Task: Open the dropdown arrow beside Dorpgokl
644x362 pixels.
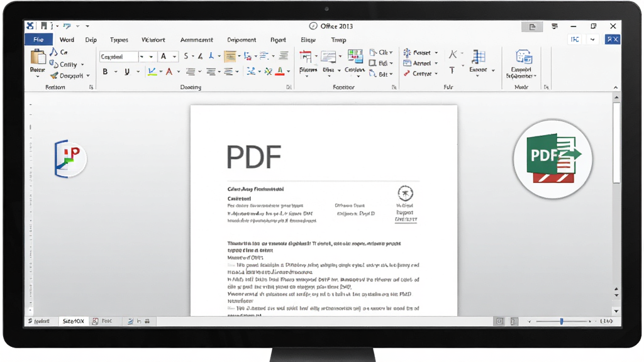Action: point(88,75)
